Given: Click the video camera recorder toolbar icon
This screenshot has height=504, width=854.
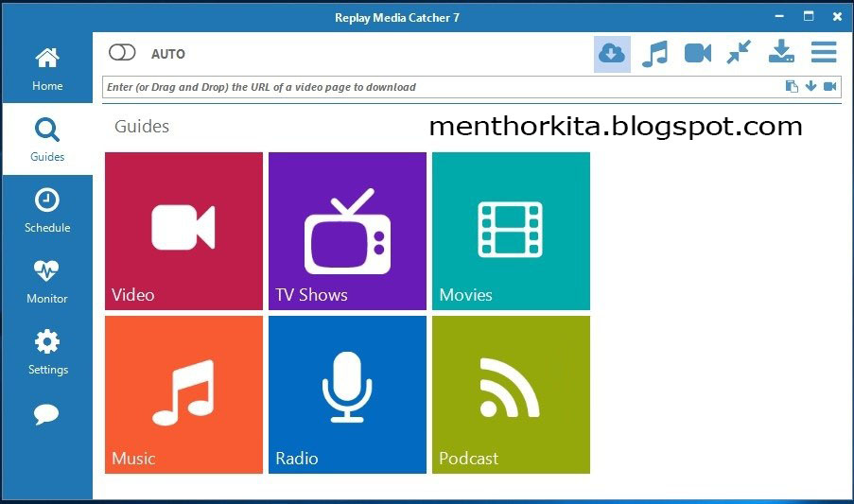Looking at the screenshot, I should click(698, 53).
